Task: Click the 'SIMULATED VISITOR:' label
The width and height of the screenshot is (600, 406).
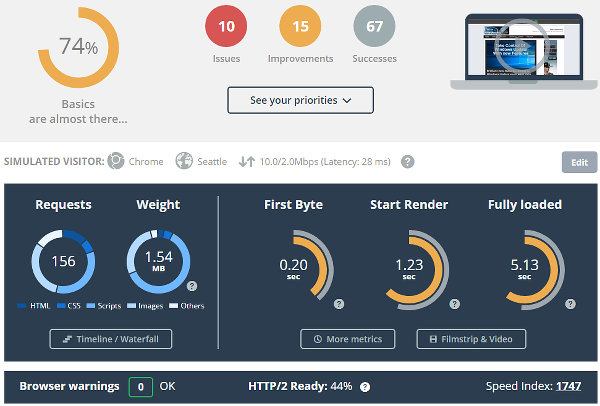Action: (x=54, y=161)
